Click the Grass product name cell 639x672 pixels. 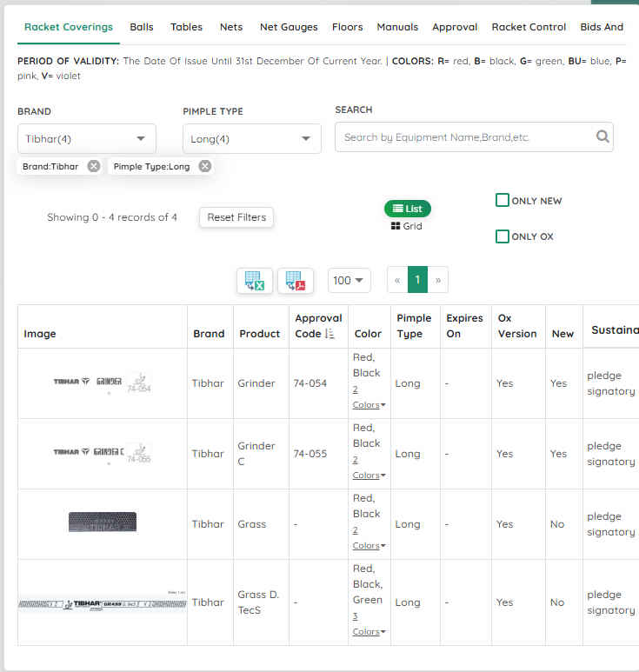[x=252, y=523]
